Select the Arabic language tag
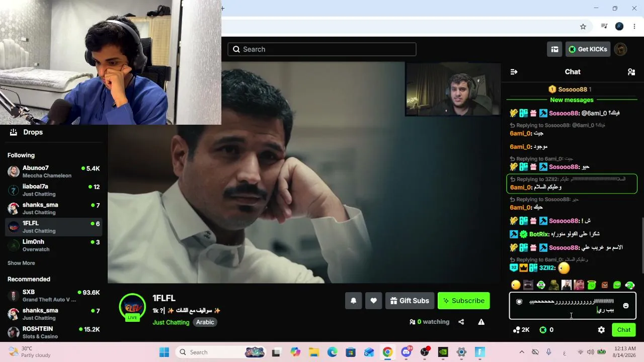Viewport: 644px width, 362px height. click(205, 322)
